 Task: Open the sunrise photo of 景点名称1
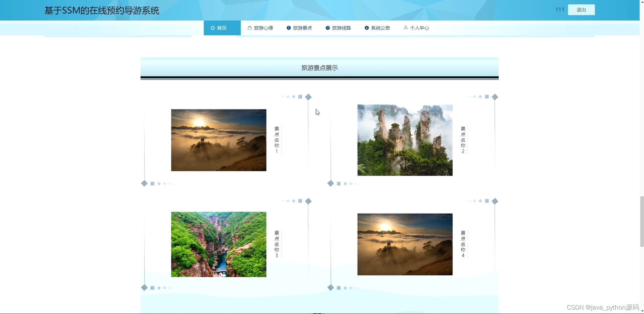click(219, 140)
